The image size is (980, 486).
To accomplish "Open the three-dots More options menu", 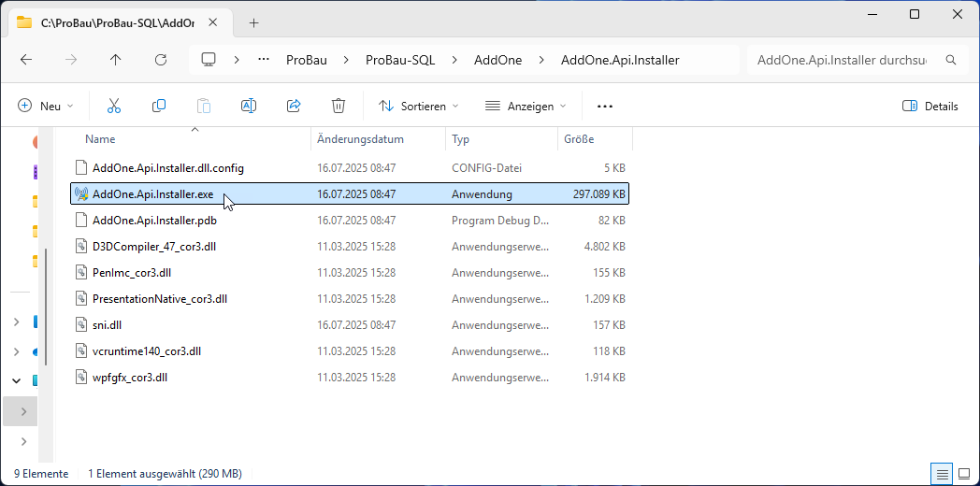I will click(605, 107).
